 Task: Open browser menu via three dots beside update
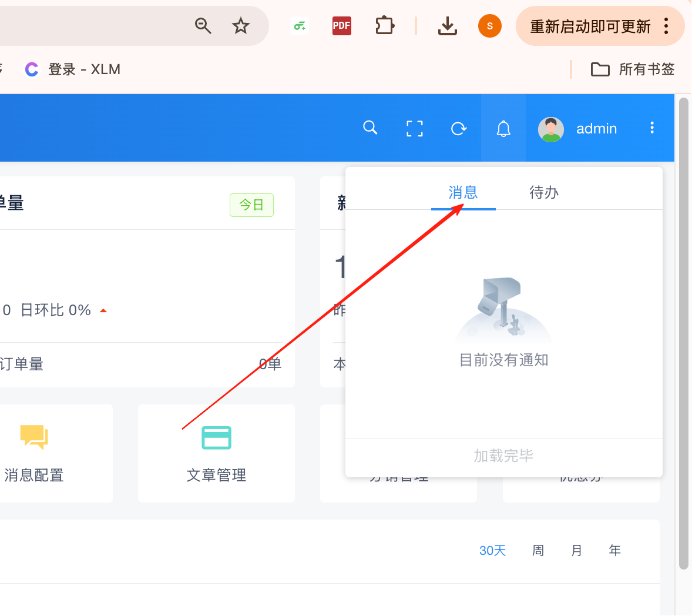point(666,26)
